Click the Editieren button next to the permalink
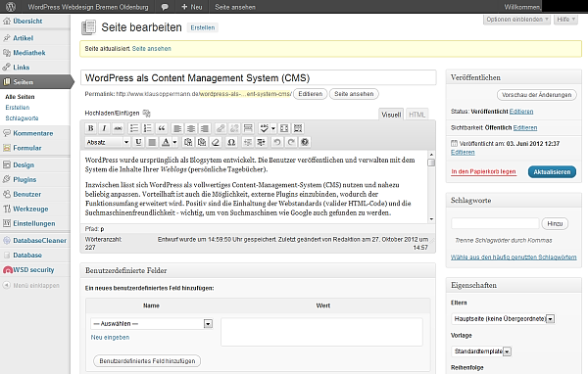This screenshot has height=374, width=588. point(310,94)
